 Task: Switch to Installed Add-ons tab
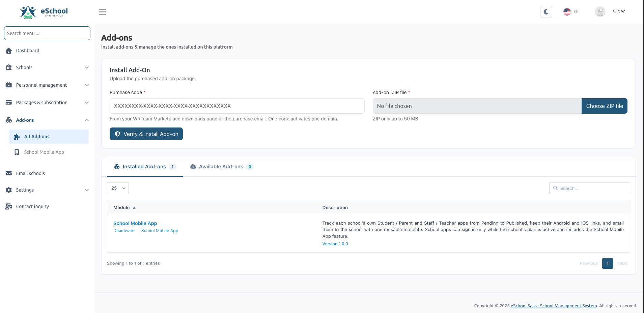pos(145,167)
